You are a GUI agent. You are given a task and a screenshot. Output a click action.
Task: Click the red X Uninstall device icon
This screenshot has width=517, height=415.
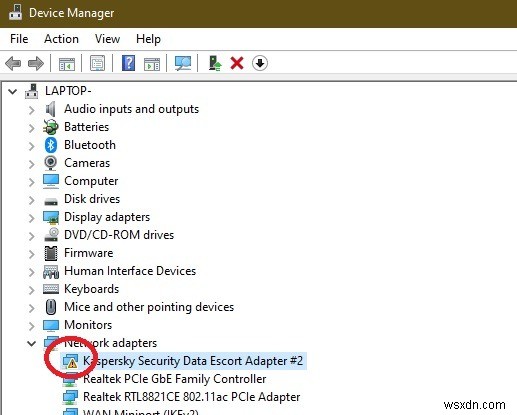coord(237,63)
